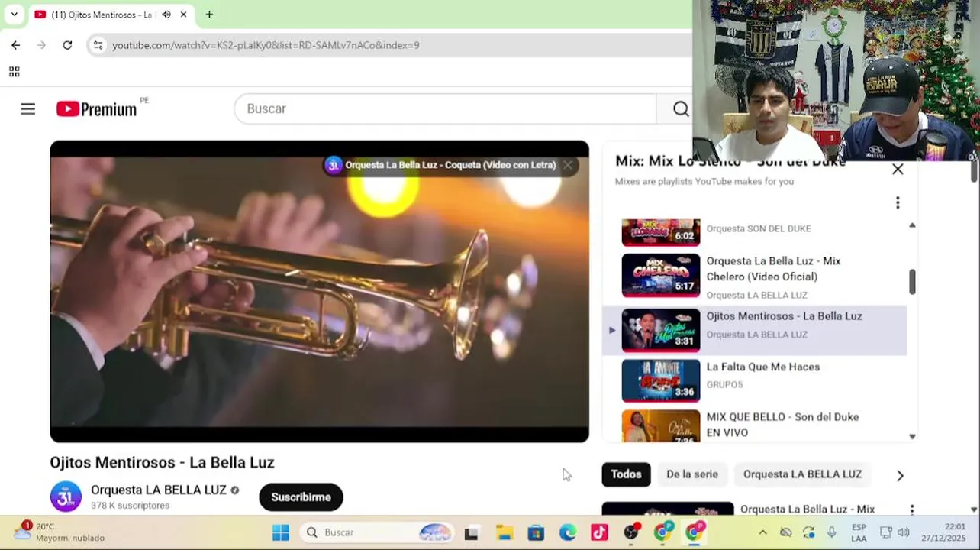Show hidden tray icons chevron
The image size is (980, 550).
pyautogui.click(x=762, y=532)
